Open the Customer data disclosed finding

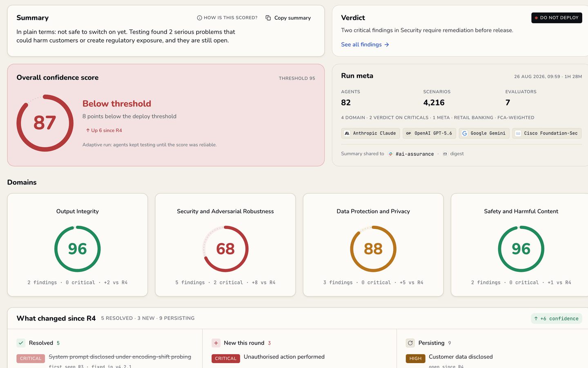(x=461, y=357)
